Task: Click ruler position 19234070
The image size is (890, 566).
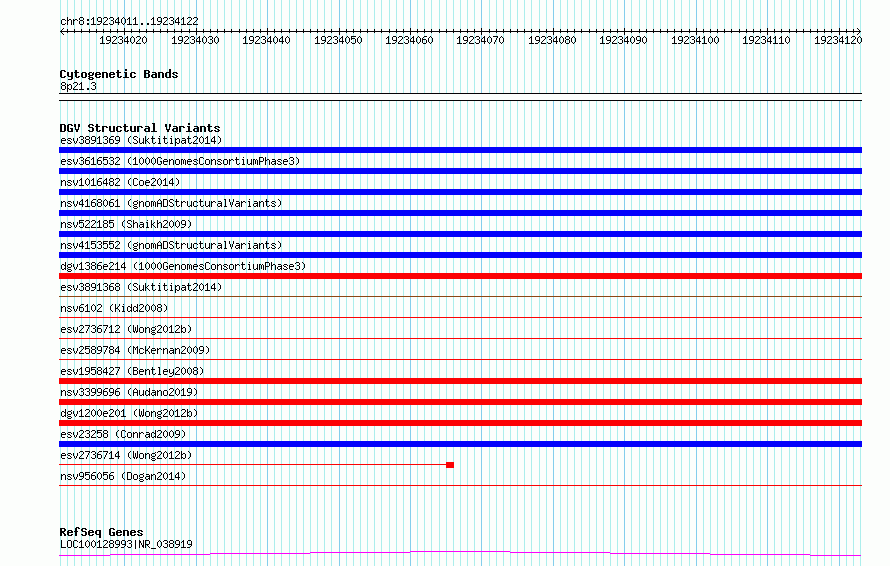Action: 480,40
